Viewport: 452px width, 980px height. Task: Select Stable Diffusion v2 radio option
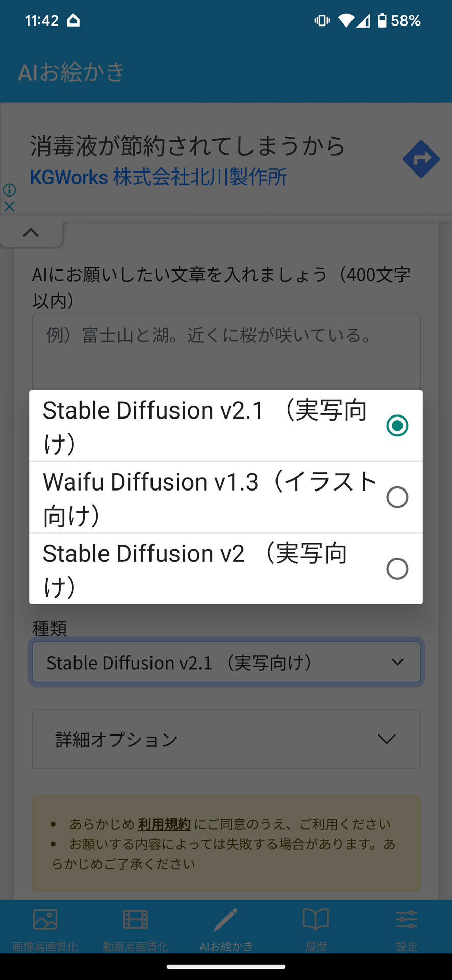click(397, 569)
